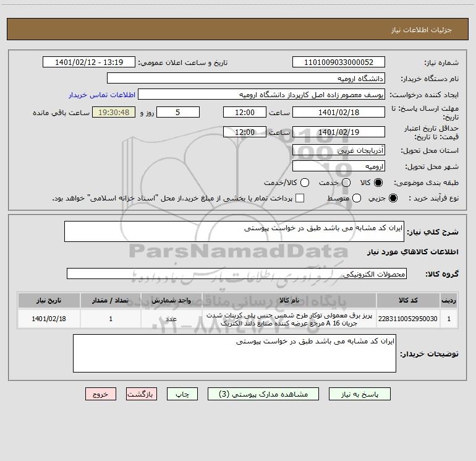476x461 pixels.
Task: Click the province field آذربایجان غربی
Action: 339,150
